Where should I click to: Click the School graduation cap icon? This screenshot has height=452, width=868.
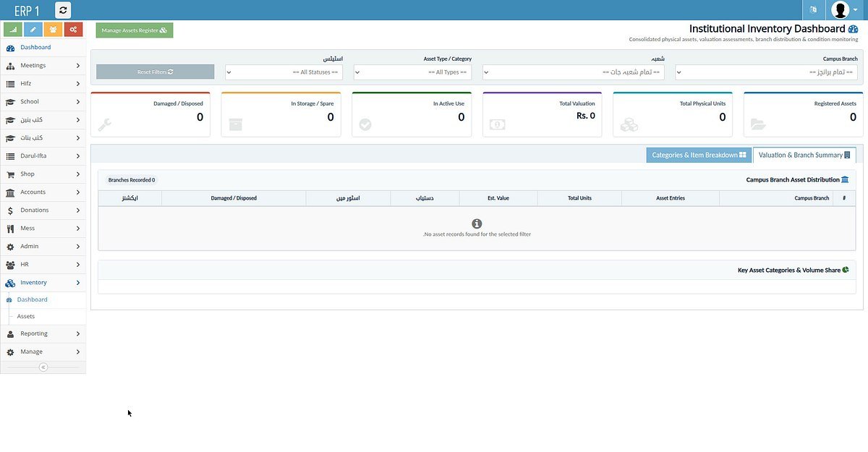pyautogui.click(x=10, y=102)
